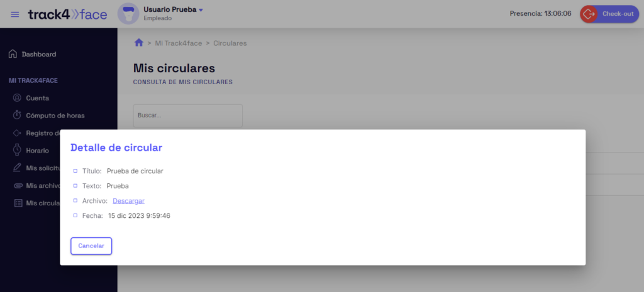The image size is (644, 292).
Task: Open the hamburger menu icon
Action: click(15, 14)
